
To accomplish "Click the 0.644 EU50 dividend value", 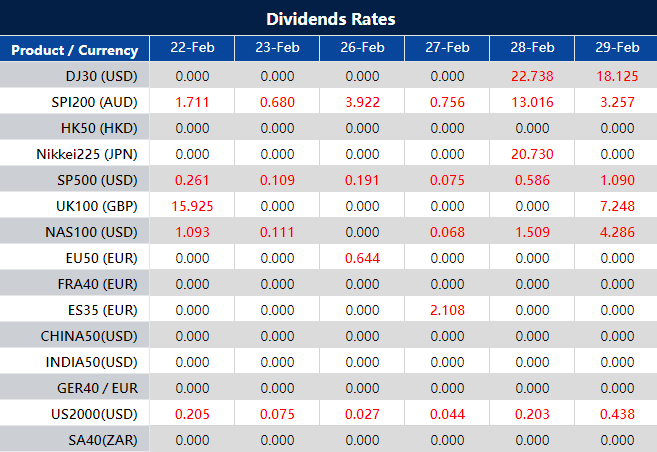I will pos(362,258).
